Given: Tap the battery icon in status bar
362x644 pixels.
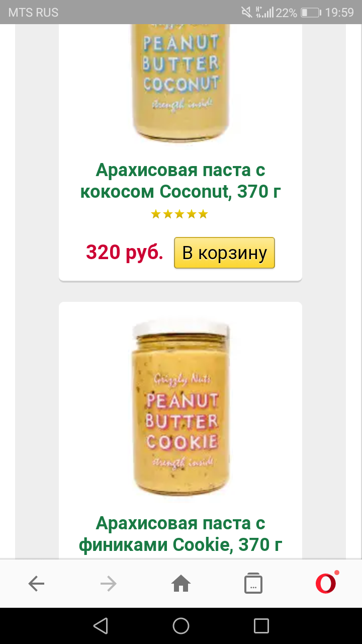Looking at the screenshot, I should 311,13.
